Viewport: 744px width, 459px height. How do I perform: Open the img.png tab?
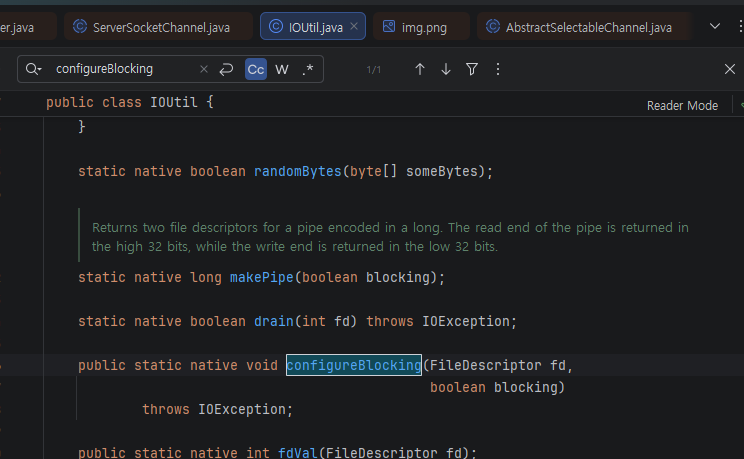421,27
